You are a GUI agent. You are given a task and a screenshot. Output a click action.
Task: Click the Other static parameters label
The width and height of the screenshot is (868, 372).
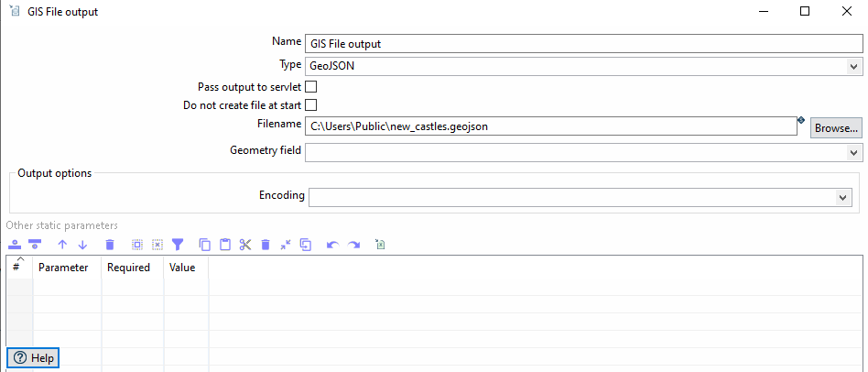[x=61, y=225]
